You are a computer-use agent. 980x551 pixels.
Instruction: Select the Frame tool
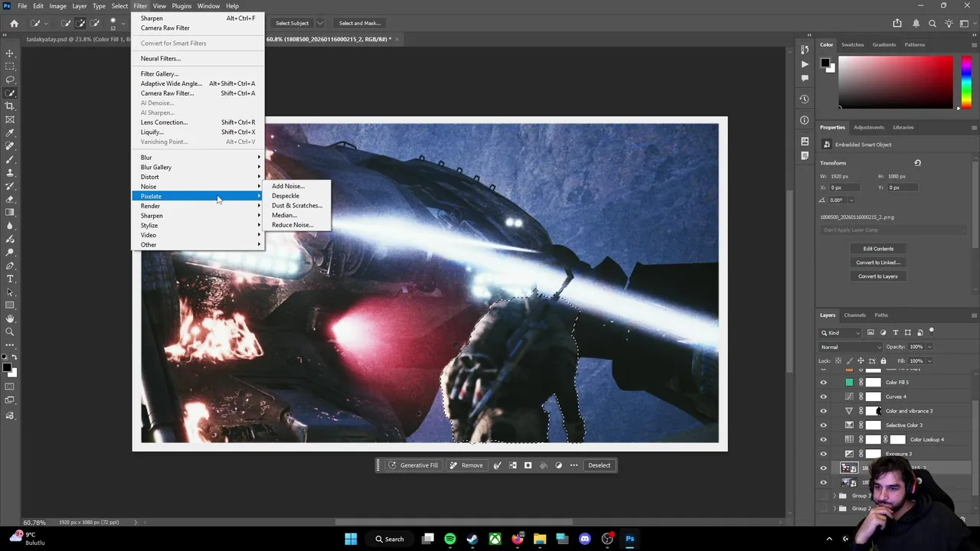click(x=10, y=119)
